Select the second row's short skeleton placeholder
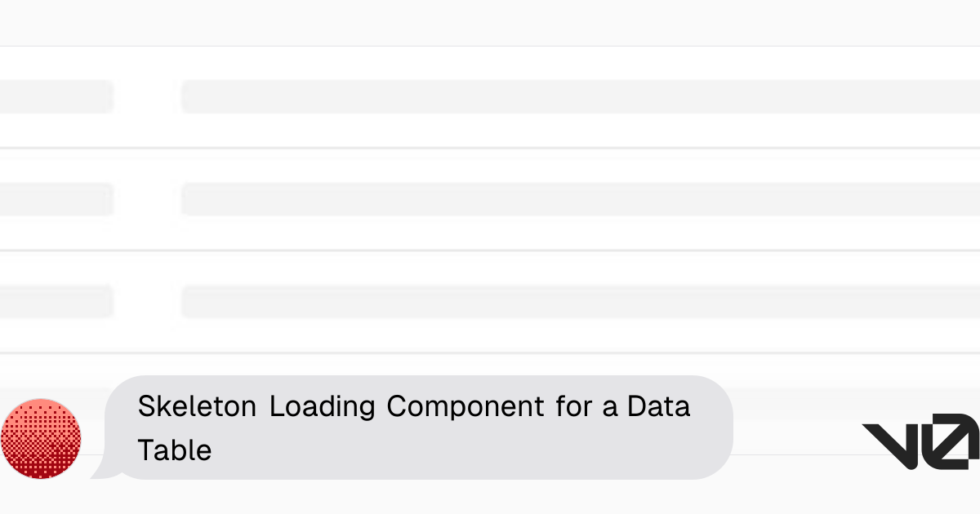The width and height of the screenshot is (980, 514). [56, 199]
